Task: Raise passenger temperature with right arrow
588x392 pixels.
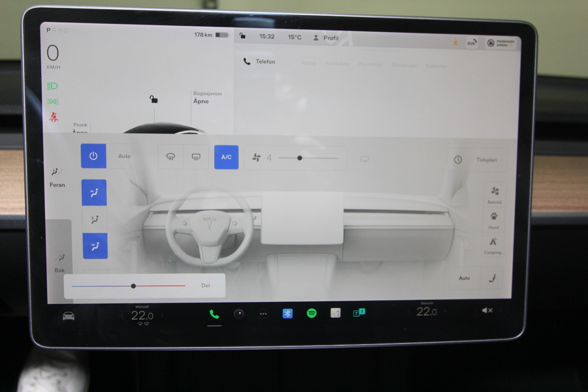Action: click(x=445, y=311)
